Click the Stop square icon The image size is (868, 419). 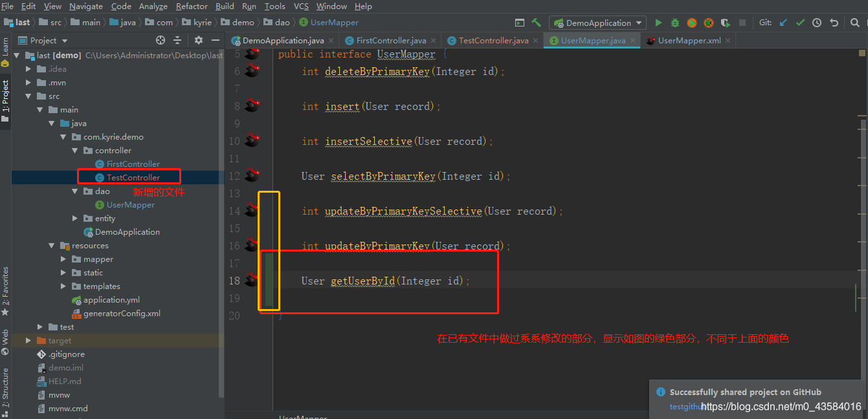coord(742,23)
